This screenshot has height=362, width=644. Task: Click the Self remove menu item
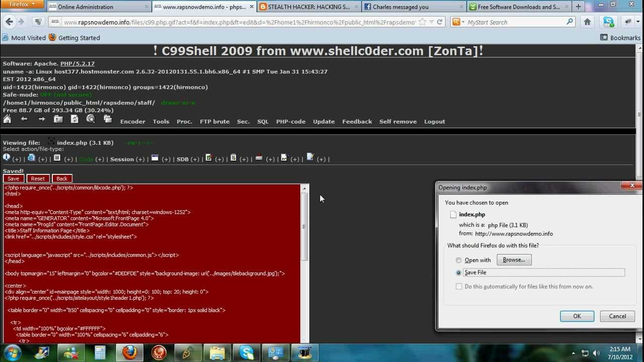pyautogui.click(x=398, y=122)
